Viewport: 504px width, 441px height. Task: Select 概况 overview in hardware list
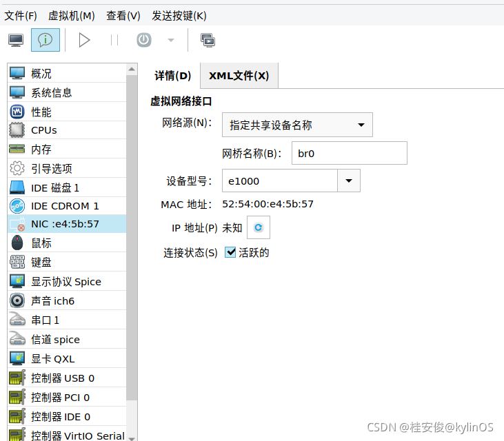click(x=67, y=73)
